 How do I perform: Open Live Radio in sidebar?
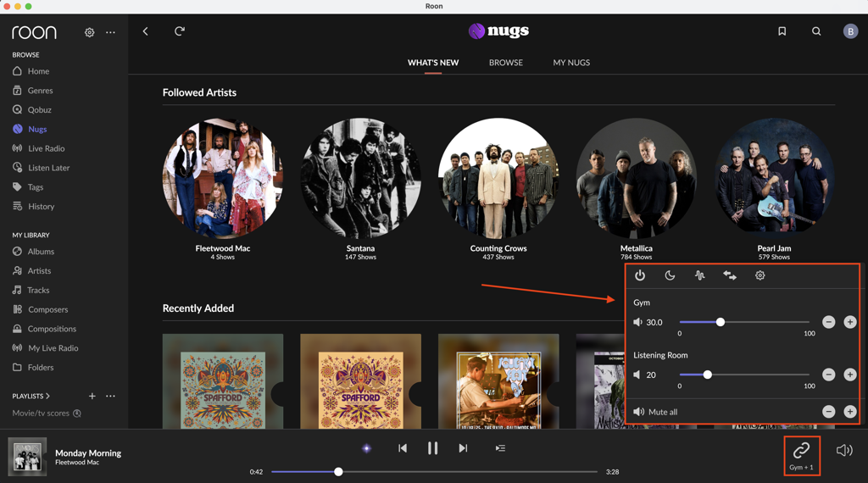click(x=46, y=148)
